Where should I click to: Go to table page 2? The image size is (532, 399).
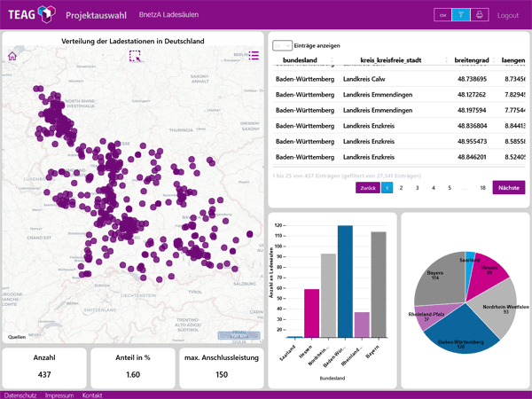[x=401, y=188]
